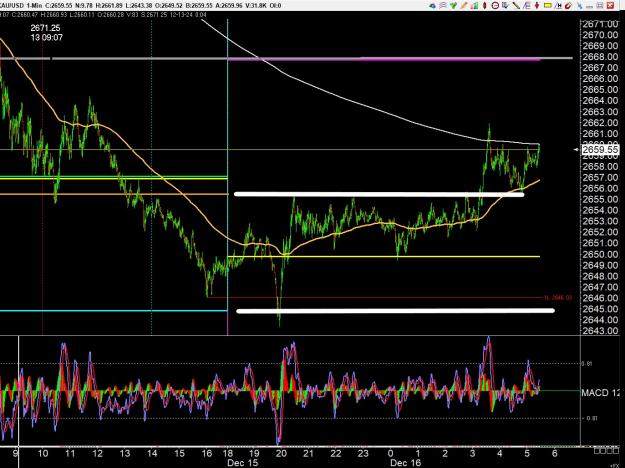
Task: Click the red 2646.00 level line label
Action: pyautogui.click(x=558, y=297)
